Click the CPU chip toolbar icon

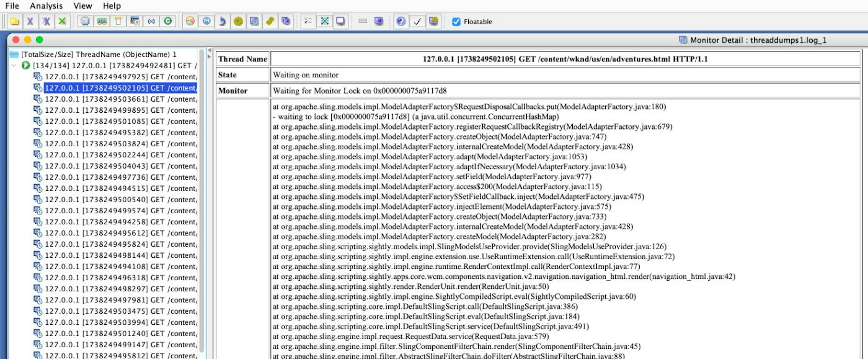pyautogui.click(x=85, y=21)
